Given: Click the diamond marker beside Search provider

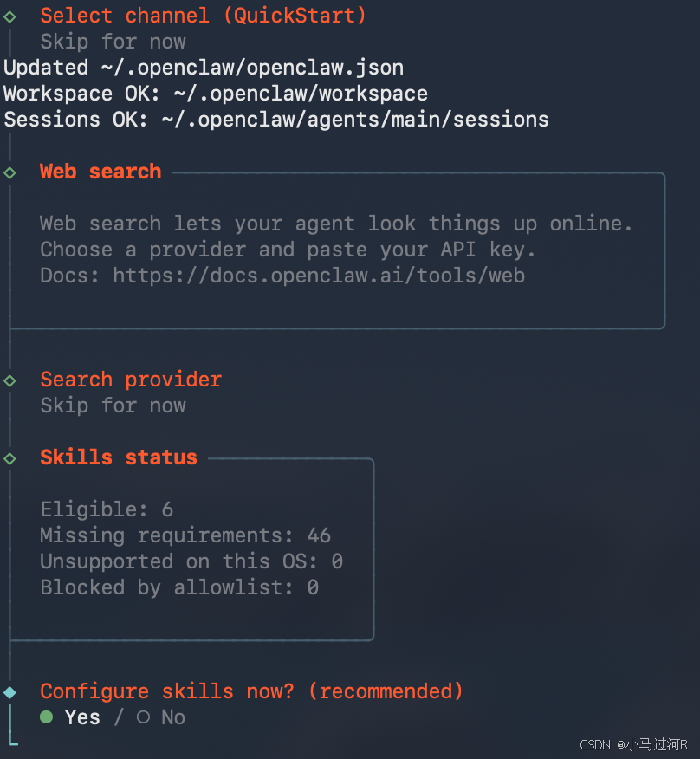Looking at the screenshot, I should [x=10, y=380].
